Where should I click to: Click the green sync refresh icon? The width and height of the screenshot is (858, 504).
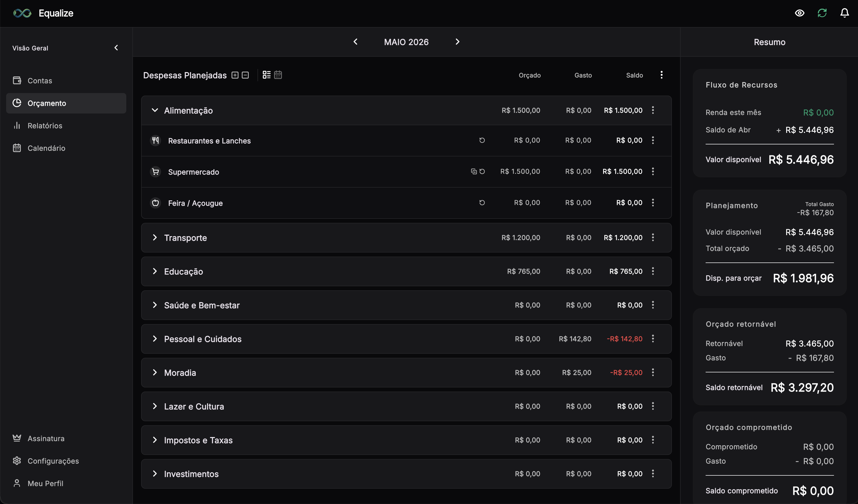[822, 13]
